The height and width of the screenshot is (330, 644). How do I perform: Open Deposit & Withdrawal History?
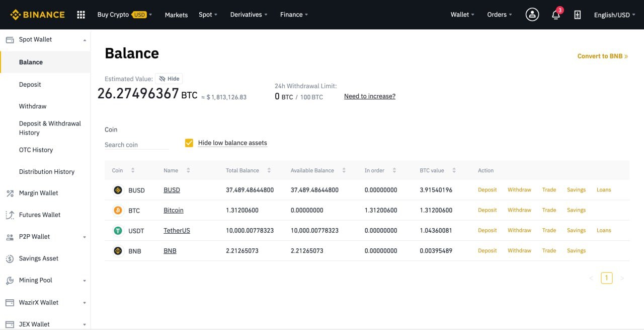(x=50, y=128)
